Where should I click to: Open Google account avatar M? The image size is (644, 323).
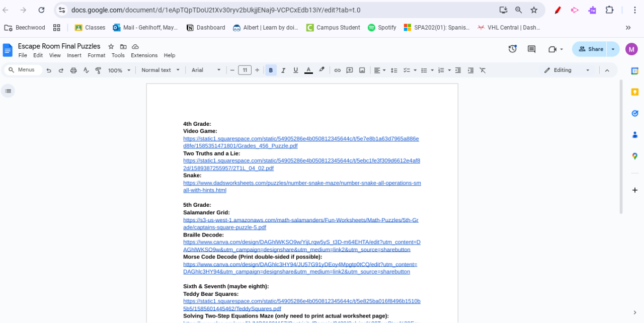click(631, 49)
